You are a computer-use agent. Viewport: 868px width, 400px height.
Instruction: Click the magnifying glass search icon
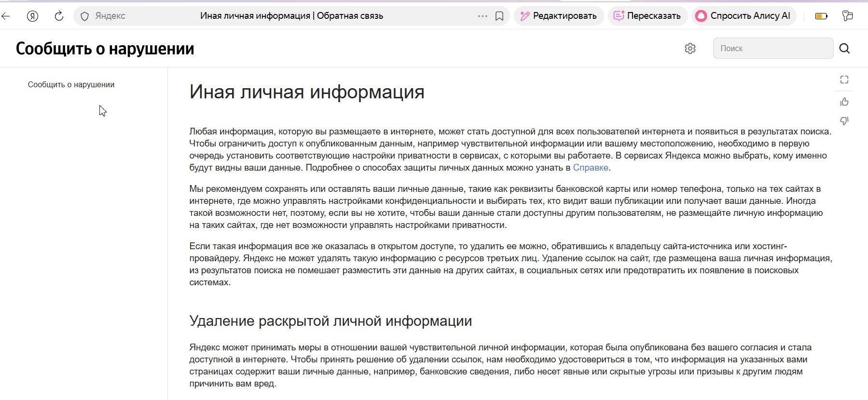844,48
